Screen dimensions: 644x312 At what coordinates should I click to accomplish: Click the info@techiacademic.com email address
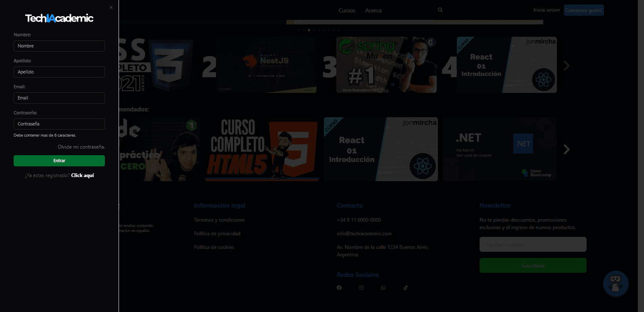364,234
